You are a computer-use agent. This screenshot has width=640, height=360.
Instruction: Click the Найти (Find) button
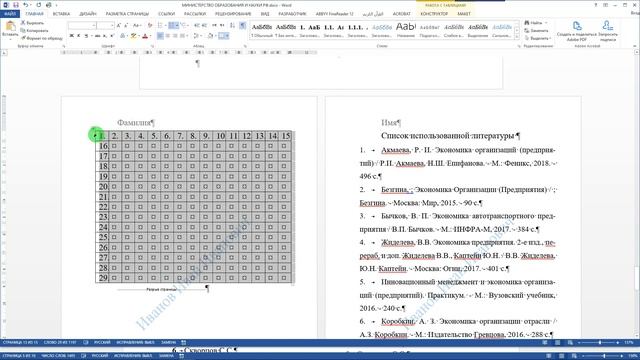[534, 23]
